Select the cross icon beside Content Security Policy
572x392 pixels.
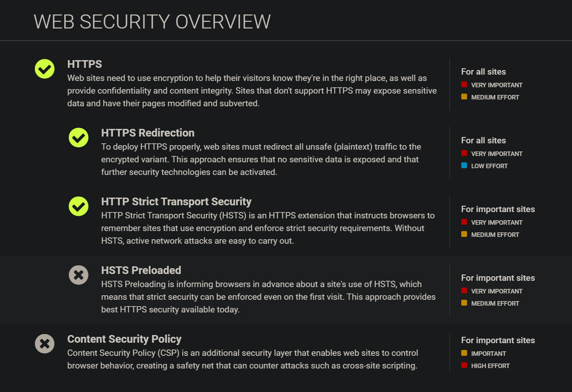[x=44, y=344]
